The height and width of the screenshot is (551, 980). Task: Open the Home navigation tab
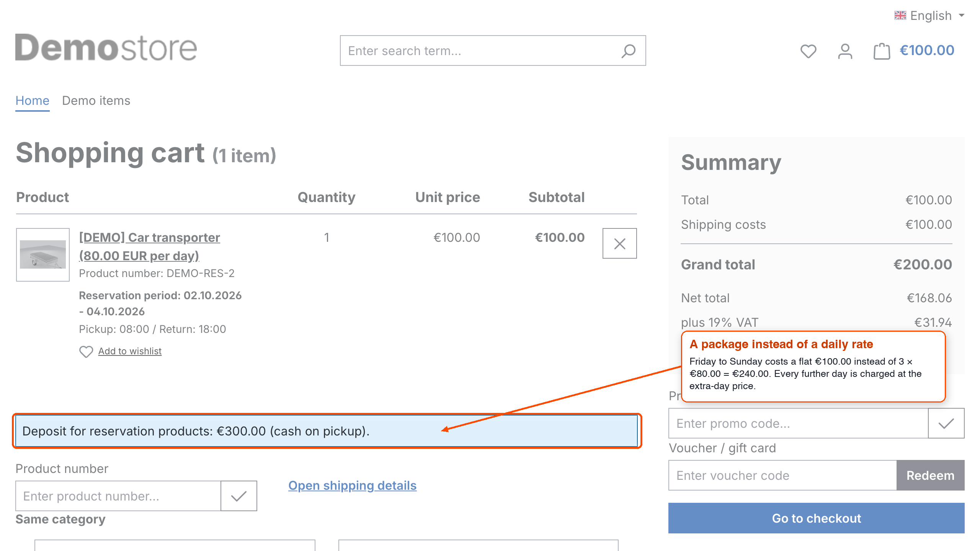click(x=33, y=101)
